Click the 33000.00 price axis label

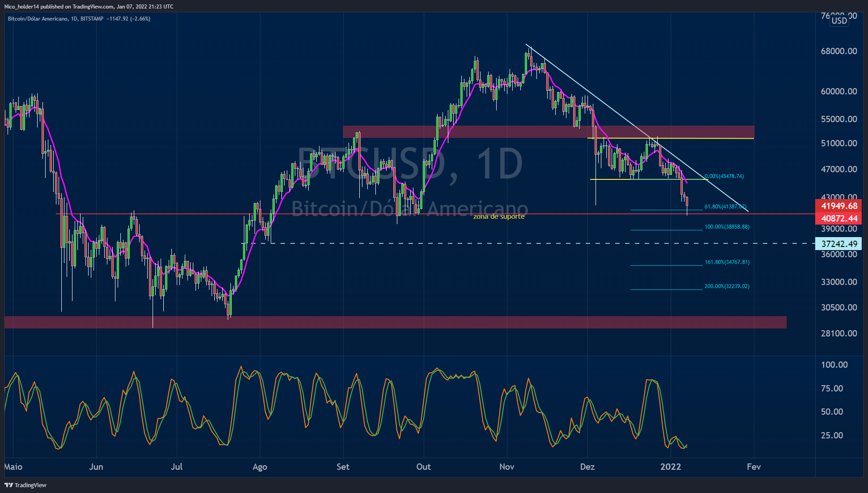839,282
